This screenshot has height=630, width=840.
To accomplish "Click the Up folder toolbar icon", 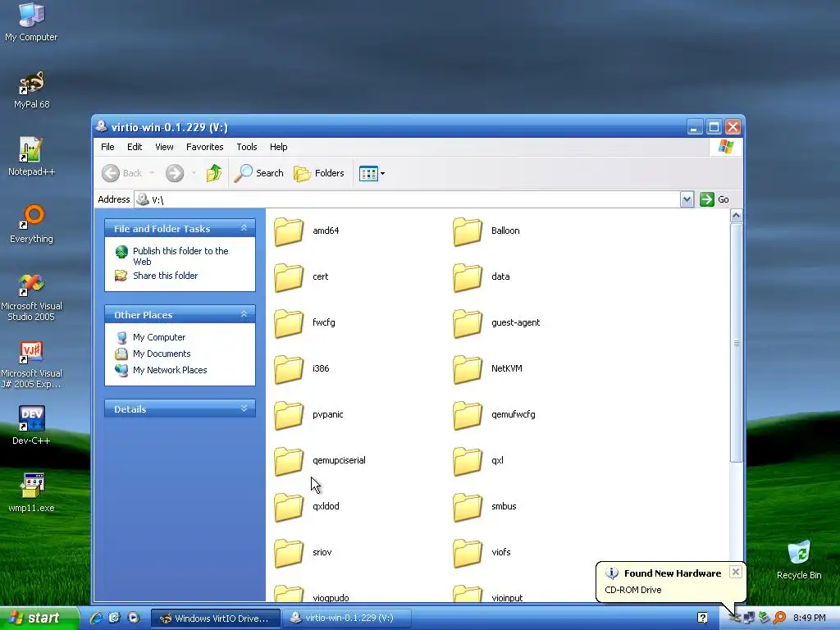I will [x=214, y=173].
